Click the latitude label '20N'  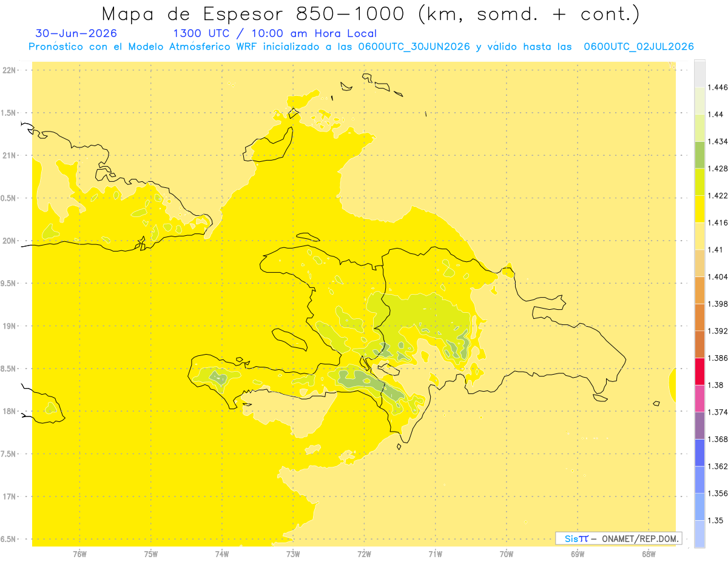9,241
